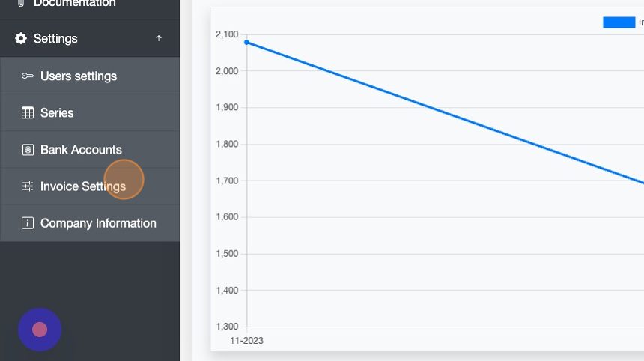Click the key icon beside Users settings

28,76
